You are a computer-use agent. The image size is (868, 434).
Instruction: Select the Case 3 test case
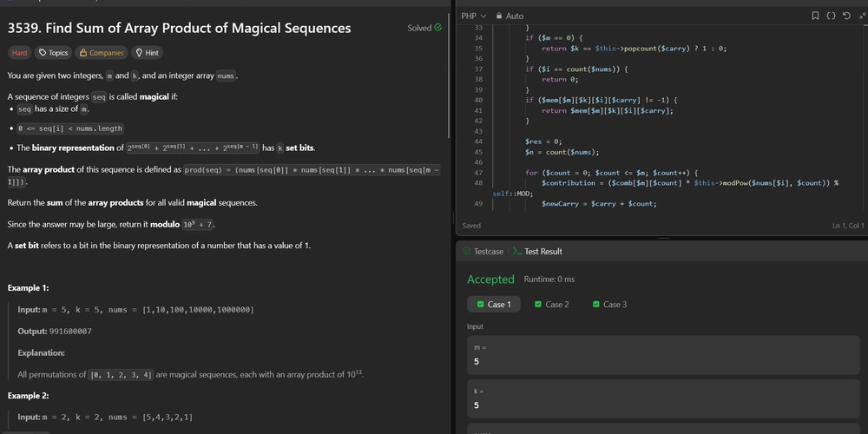[x=609, y=305]
